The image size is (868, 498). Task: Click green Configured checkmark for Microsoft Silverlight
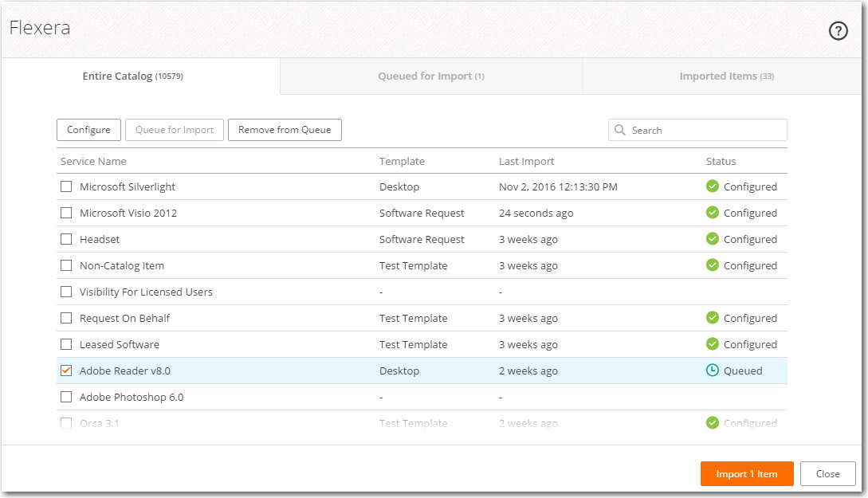pyautogui.click(x=713, y=186)
